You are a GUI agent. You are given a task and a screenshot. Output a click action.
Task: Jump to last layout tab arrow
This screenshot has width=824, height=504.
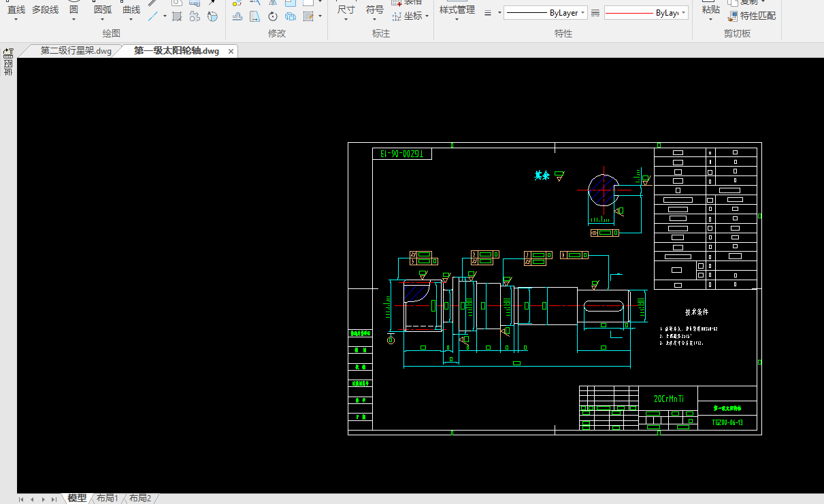pyautogui.click(x=54, y=499)
